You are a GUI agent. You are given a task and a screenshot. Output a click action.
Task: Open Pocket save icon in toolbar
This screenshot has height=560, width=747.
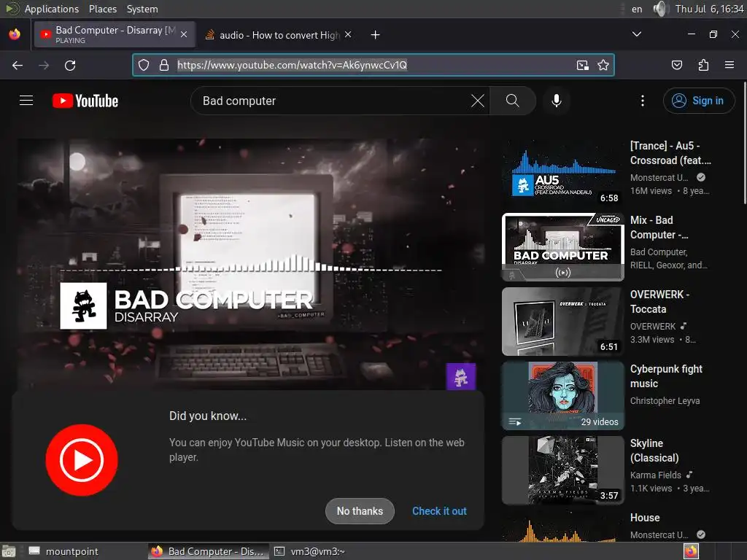tap(677, 65)
